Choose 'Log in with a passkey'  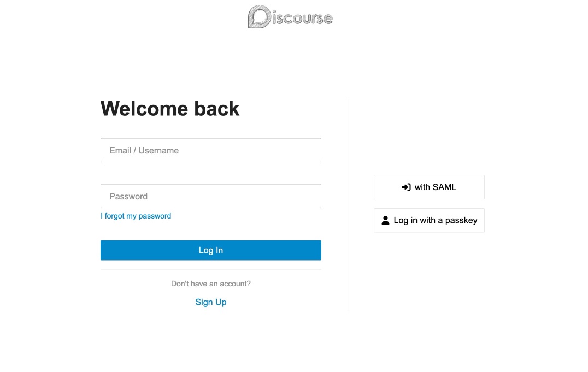coord(429,220)
